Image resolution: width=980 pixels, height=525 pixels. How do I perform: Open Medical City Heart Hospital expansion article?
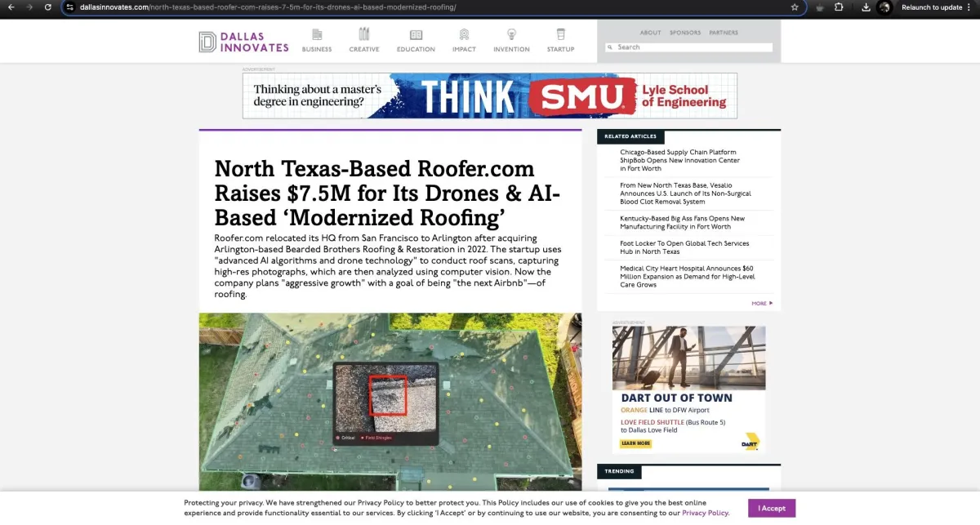(x=688, y=276)
